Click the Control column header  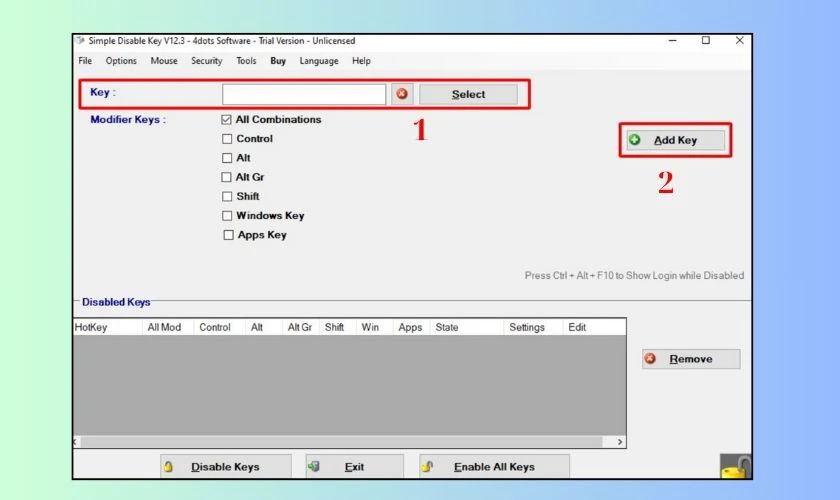(x=219, y=327)
